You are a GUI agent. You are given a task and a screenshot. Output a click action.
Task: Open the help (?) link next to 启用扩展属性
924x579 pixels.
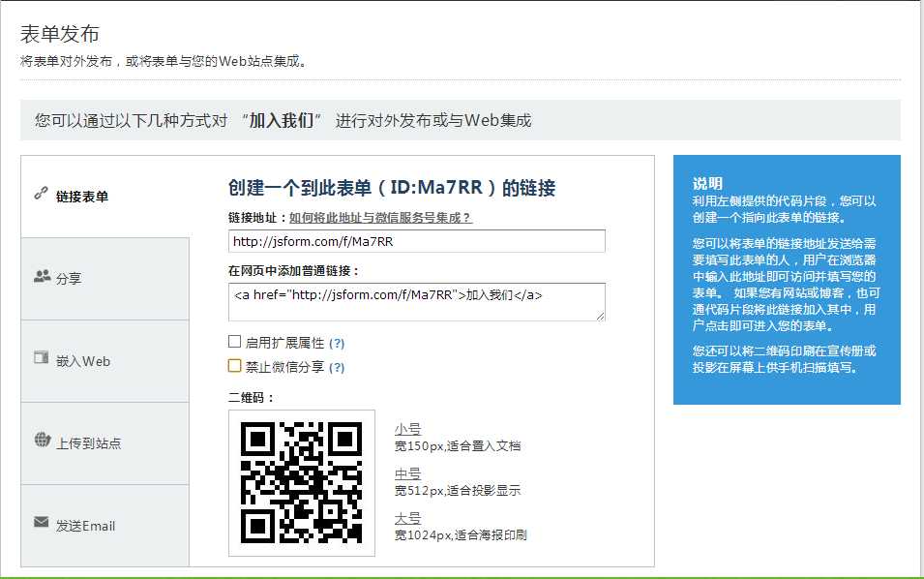(x=337, y=343)
